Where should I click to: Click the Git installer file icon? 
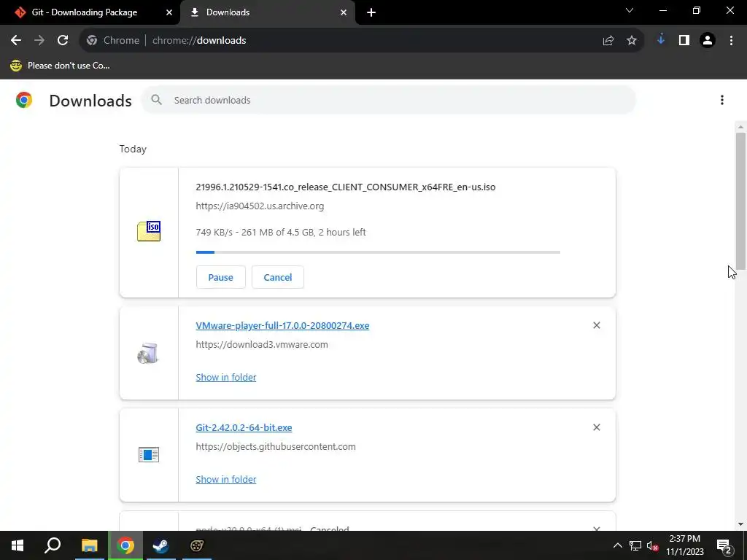tap(149, 455)
